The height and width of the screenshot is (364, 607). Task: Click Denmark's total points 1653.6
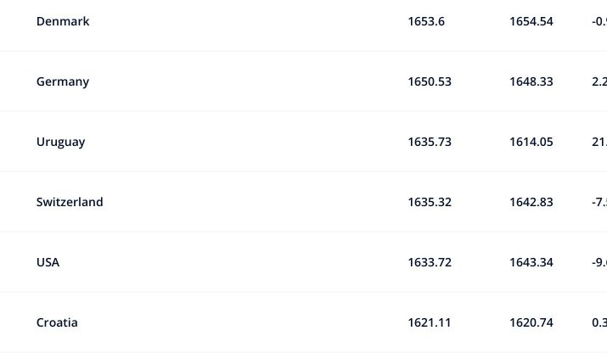(x=426, y=21)
